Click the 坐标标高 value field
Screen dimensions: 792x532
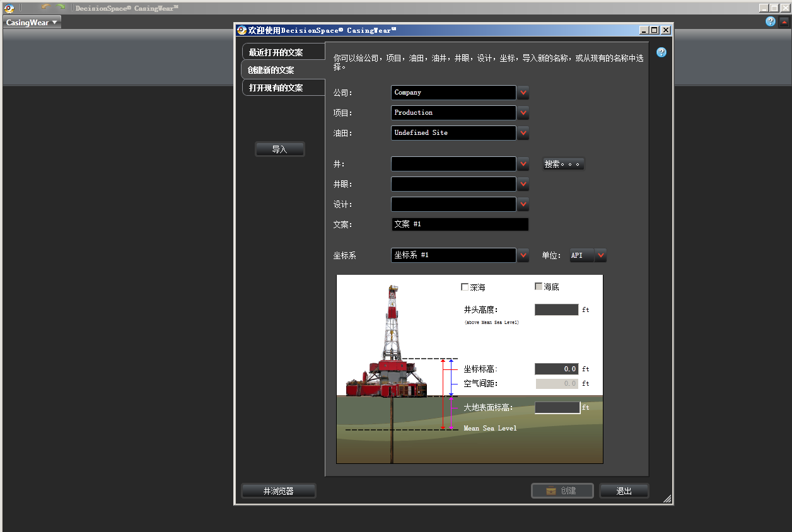click(x=557, y=369)
